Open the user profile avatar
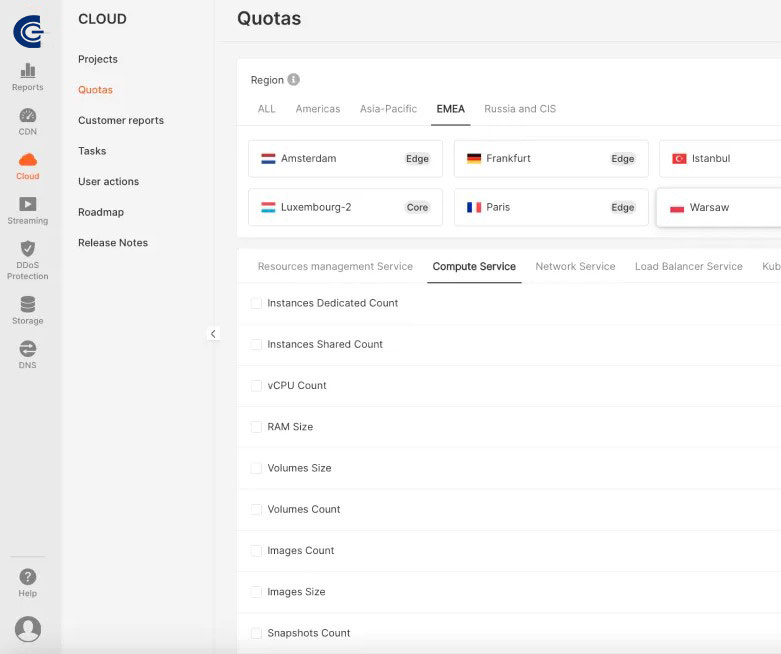Screen dimensions: 781x654 point(28,628)
